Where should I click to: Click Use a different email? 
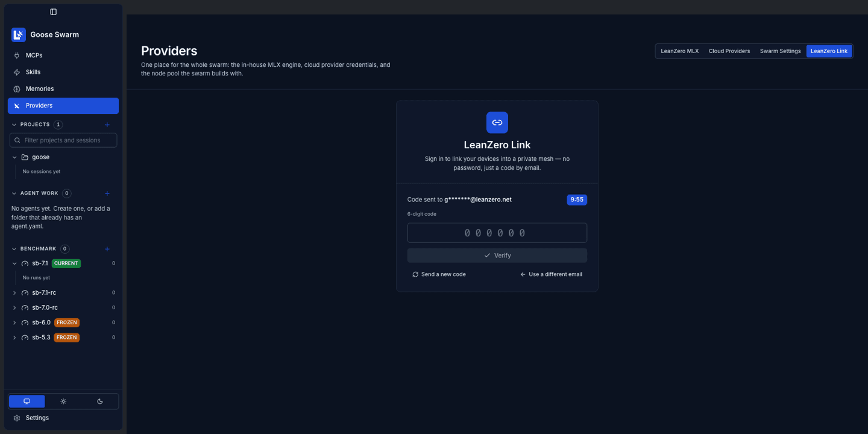551,274
